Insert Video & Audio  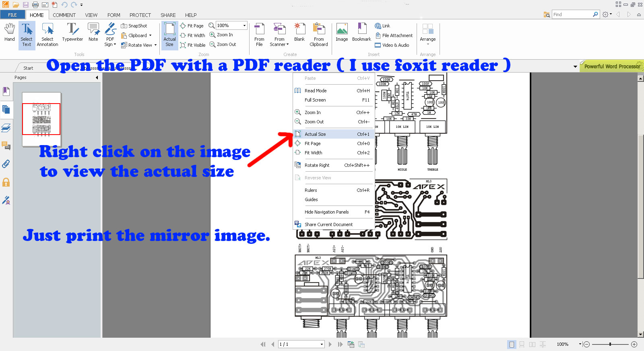coord(392,45)
